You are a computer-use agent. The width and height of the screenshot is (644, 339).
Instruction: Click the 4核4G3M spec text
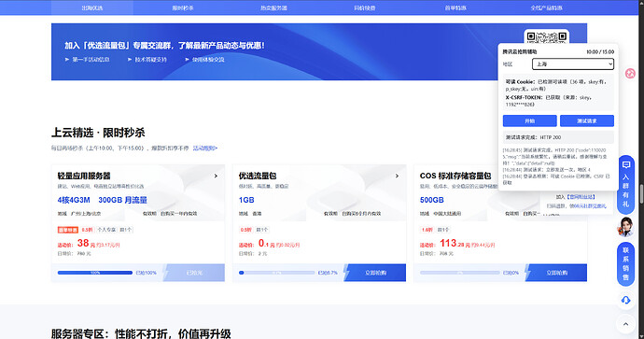(x=74, y=200)
